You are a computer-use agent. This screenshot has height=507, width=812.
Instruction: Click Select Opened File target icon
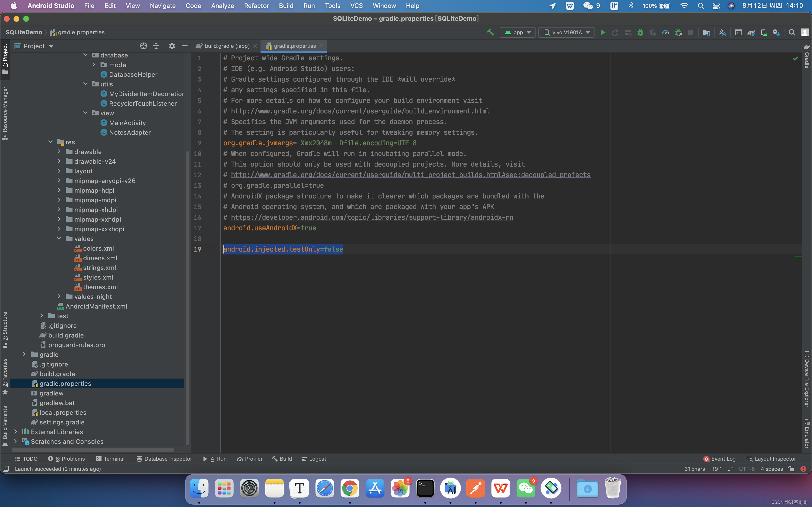point(143,46)
